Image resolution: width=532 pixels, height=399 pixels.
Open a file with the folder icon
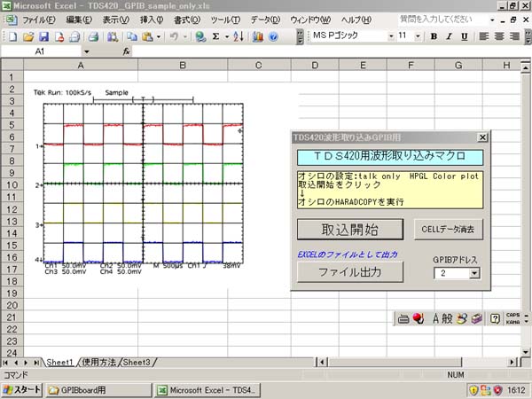28,36
